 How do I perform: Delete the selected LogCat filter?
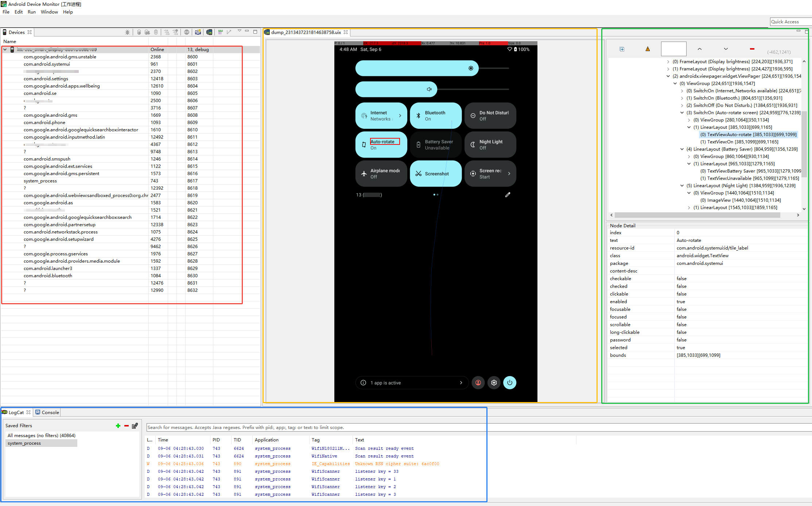pyautogui.click(x=126, y=425)
